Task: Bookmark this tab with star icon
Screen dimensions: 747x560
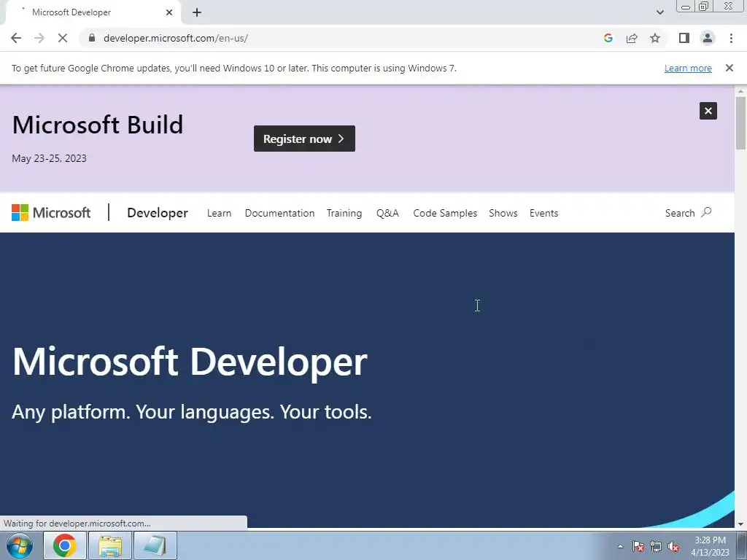Action: pyautogui.click(x=655, y=38)
